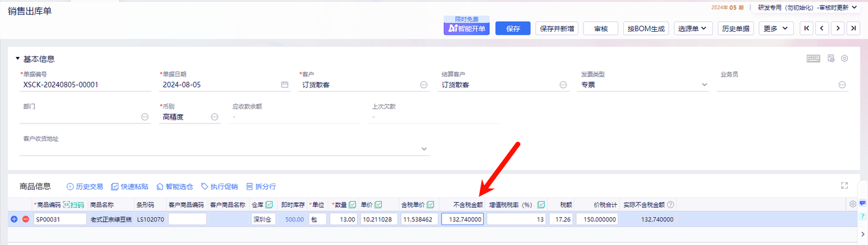The height and width of the screenshot is (245, 868).
Task: Open 历史单据
Action: [x=736, y=29]
